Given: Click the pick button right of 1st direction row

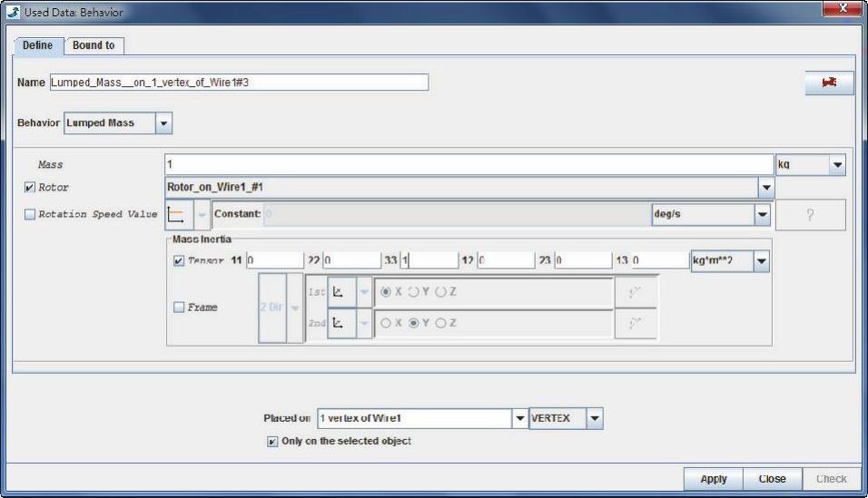Looking at the screenshot, I should click(x=636, y=293).
